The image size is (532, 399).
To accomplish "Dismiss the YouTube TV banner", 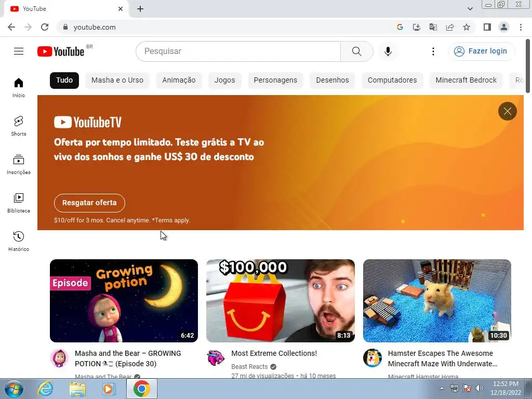I will click(x=507, y=111).
